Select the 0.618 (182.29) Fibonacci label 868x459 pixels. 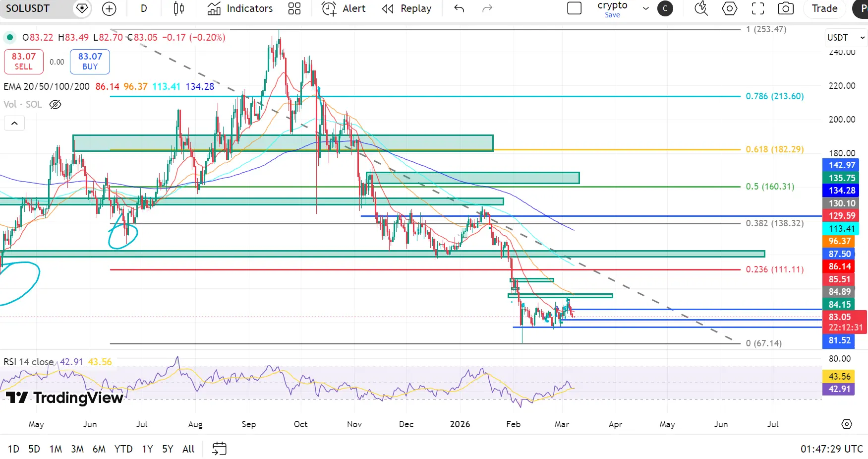(x=775, y=149)
